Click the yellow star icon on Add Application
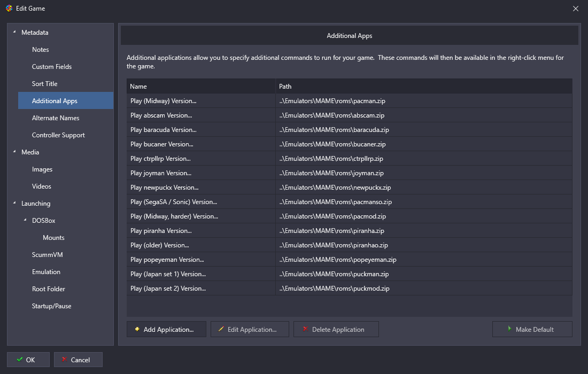The height and width of the screenshot is (374, 588). (x=137, y=329)
